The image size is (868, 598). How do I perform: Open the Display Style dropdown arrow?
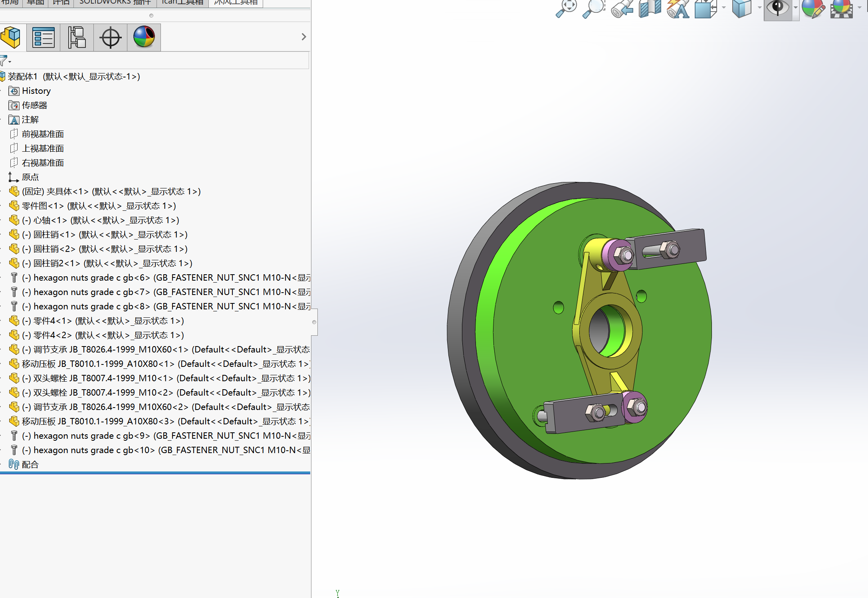tap(759, 7)
